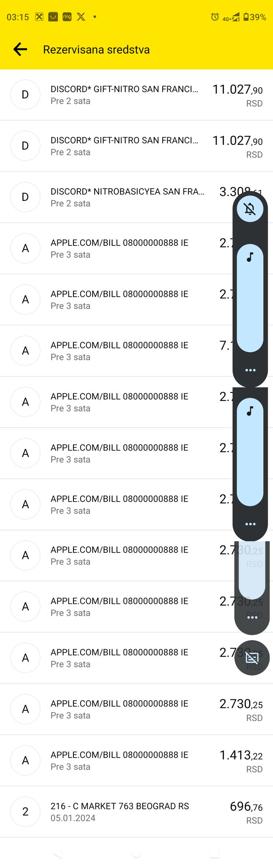
Task: Select the 696,76 RSD amount
Action: (246, 812)
